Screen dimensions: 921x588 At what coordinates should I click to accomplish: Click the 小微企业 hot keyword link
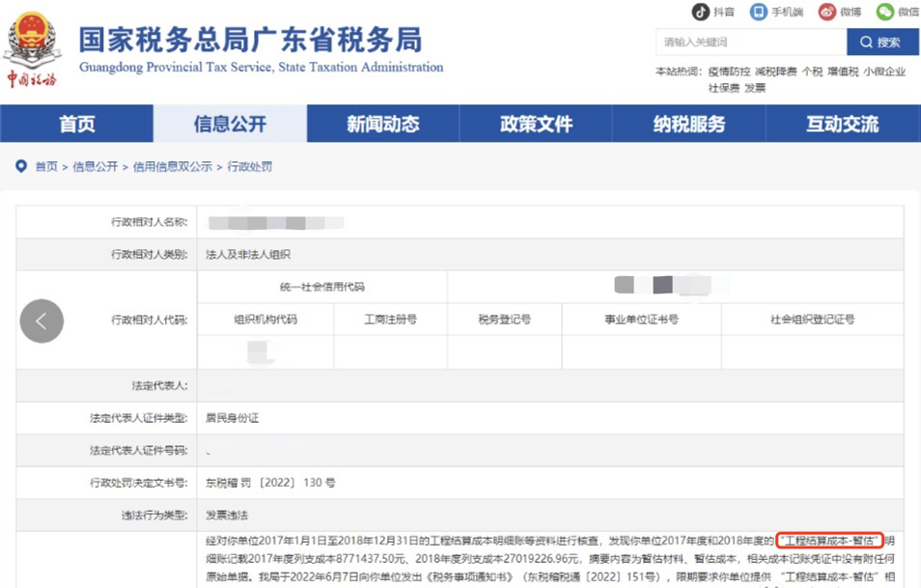[x=885, y=72]
